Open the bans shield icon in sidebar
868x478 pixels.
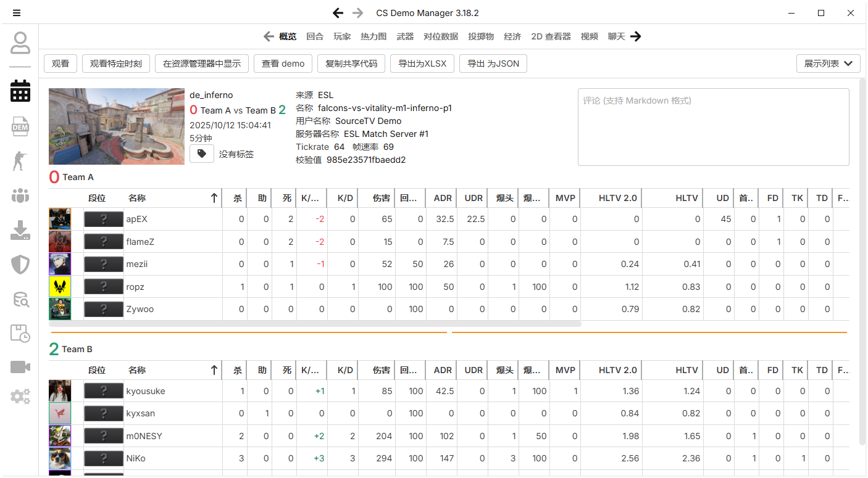(20, 265)
